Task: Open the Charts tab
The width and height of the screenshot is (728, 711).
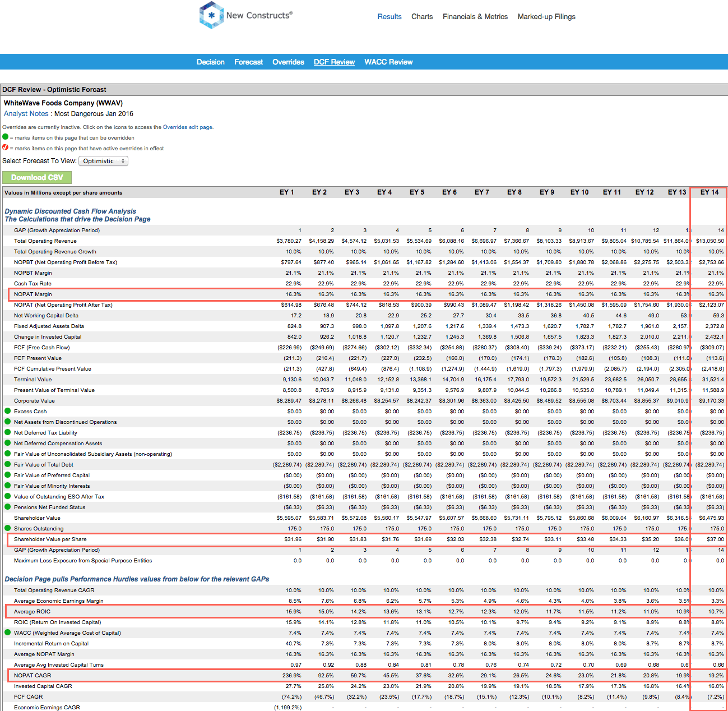Action: pyautogui.click(x=422, y=17)
